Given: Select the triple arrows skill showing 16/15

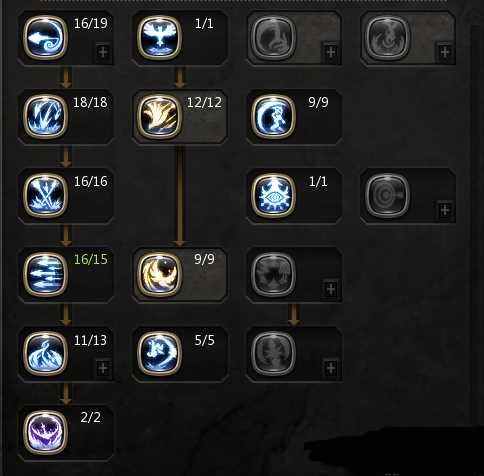Looking at the screenshot, I should [x=45, y=274].
